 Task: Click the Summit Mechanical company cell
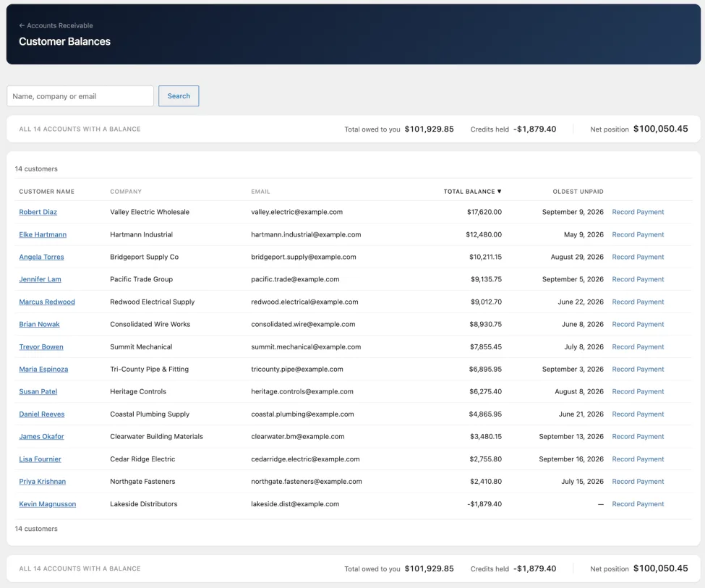click(141, 347)
